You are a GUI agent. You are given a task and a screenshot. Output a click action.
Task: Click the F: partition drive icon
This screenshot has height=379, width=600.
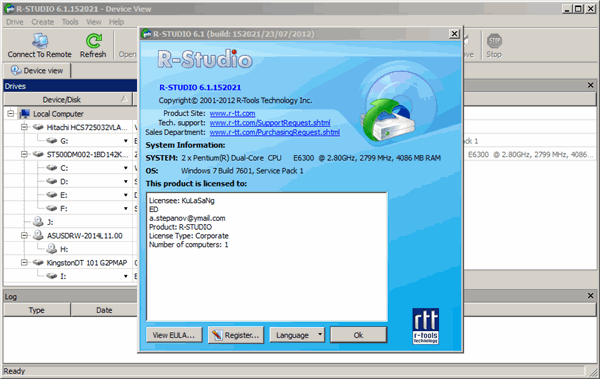click(x=52, y=208)
